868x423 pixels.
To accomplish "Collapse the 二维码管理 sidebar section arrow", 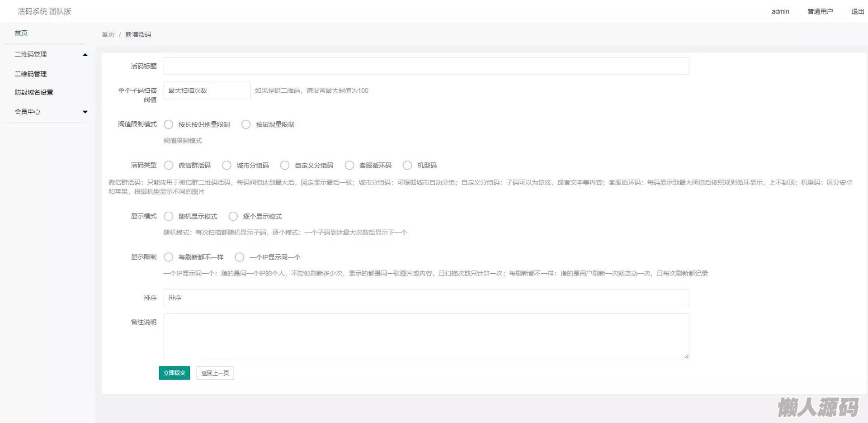I will tap(85, 55).
